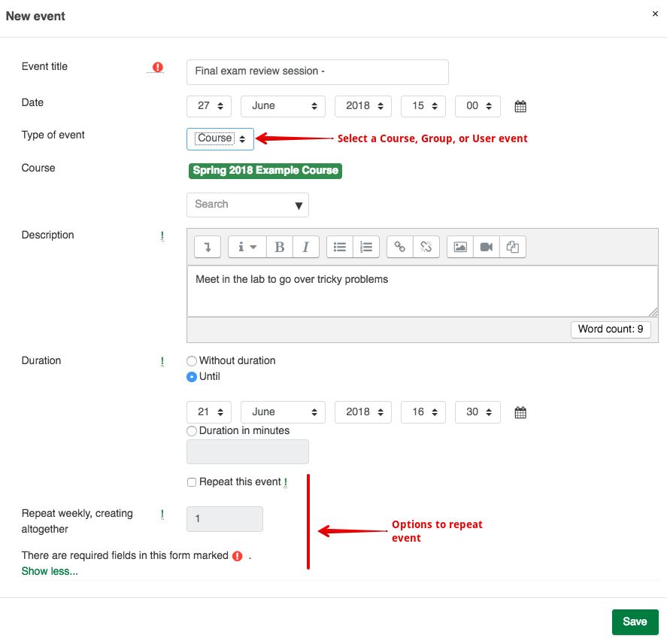Expand the course Search dropdown
Viewport: 667px width, 644px height.
click(247, 205)
